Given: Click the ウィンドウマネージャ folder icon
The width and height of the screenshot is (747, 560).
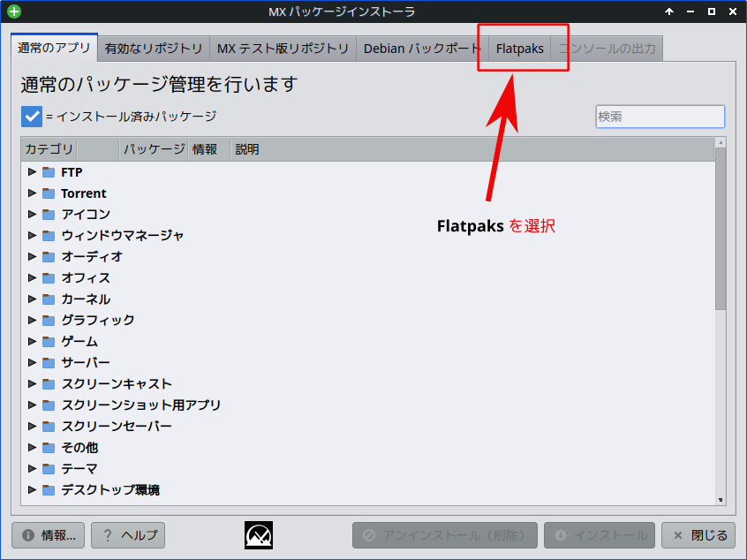Looking at the screenshot, I should (49, 236).
